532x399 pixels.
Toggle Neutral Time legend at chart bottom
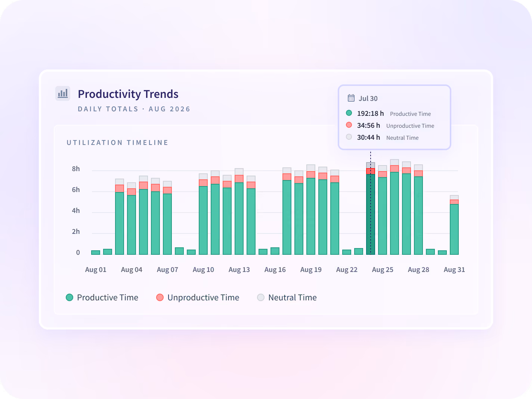(x=287, y=297)
